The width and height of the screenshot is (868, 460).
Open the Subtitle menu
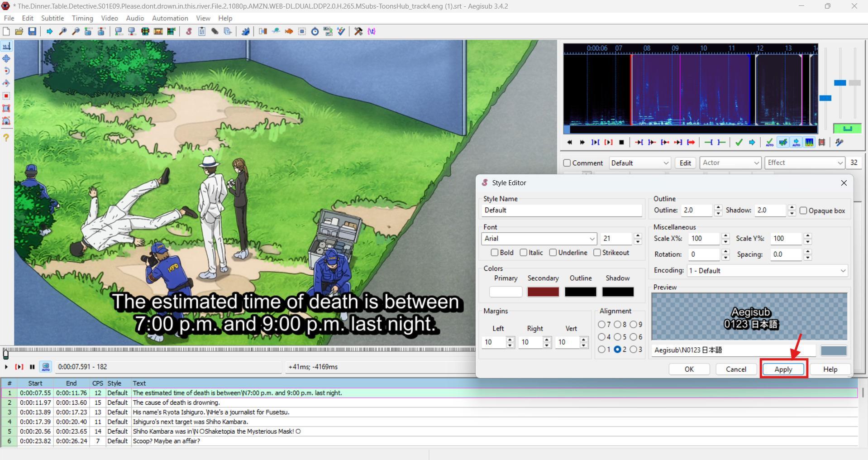52,18
